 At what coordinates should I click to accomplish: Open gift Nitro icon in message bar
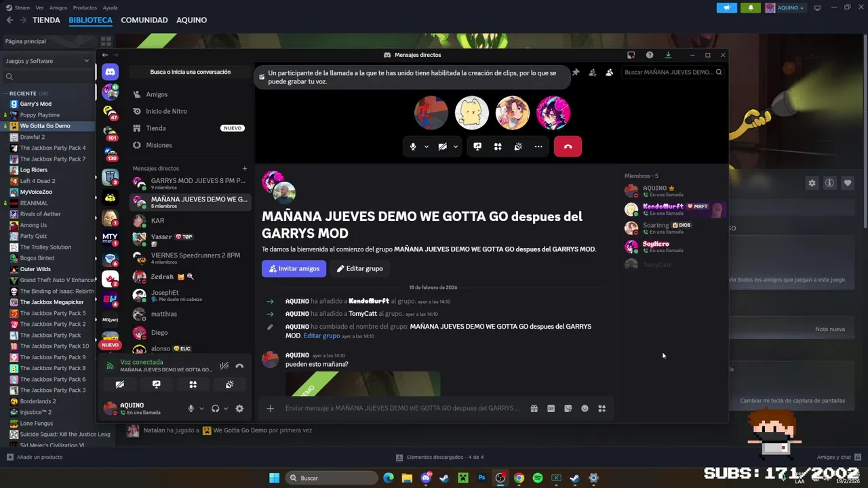click(x=534, y=408)
